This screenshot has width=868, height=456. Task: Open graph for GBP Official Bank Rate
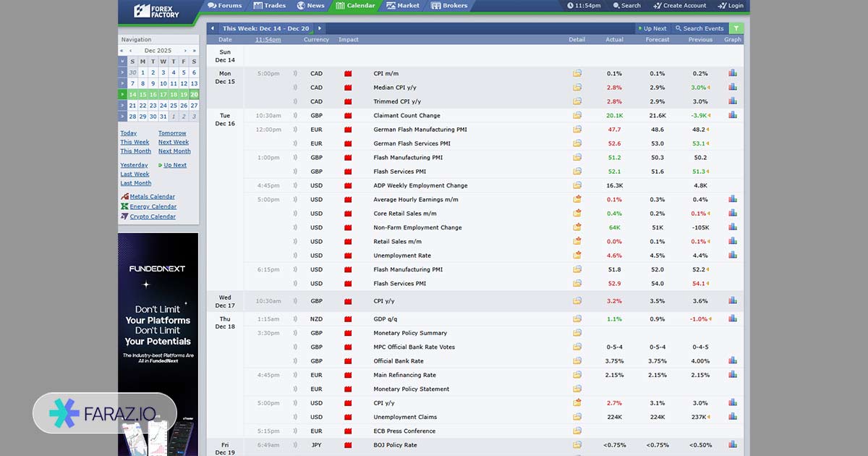(x=733, y=360)
